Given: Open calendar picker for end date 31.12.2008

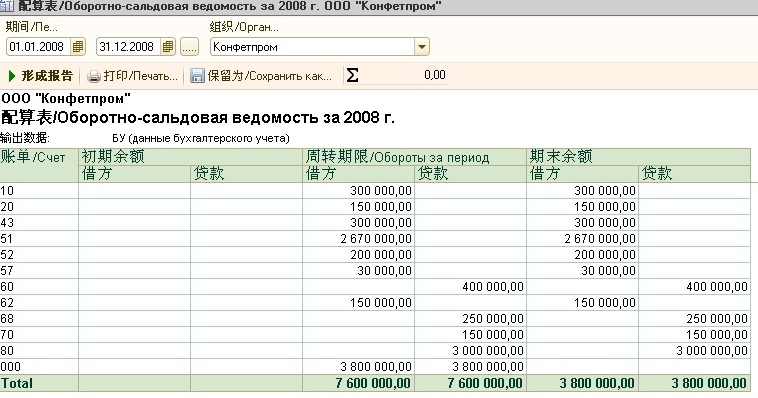Looking at the screenshot, I should click(168, 47).
